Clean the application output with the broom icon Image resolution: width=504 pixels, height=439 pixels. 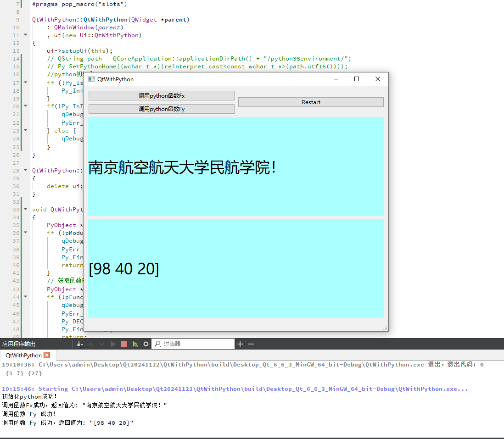79,344
